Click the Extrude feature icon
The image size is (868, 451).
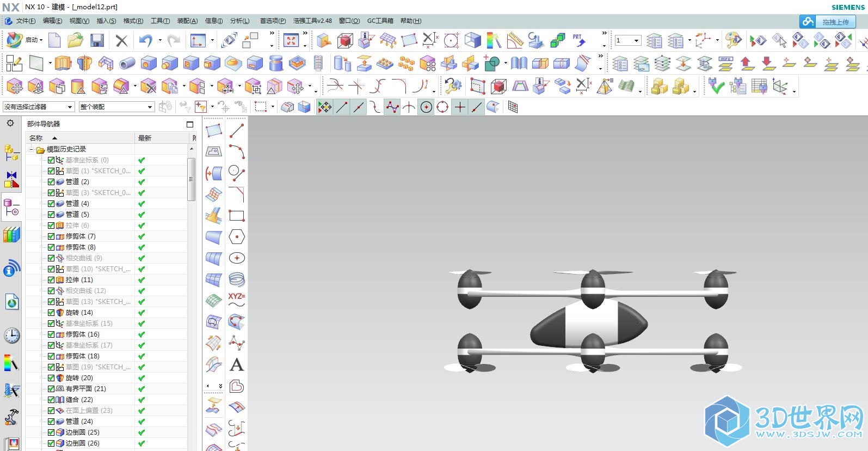click(x=63, y=64)
